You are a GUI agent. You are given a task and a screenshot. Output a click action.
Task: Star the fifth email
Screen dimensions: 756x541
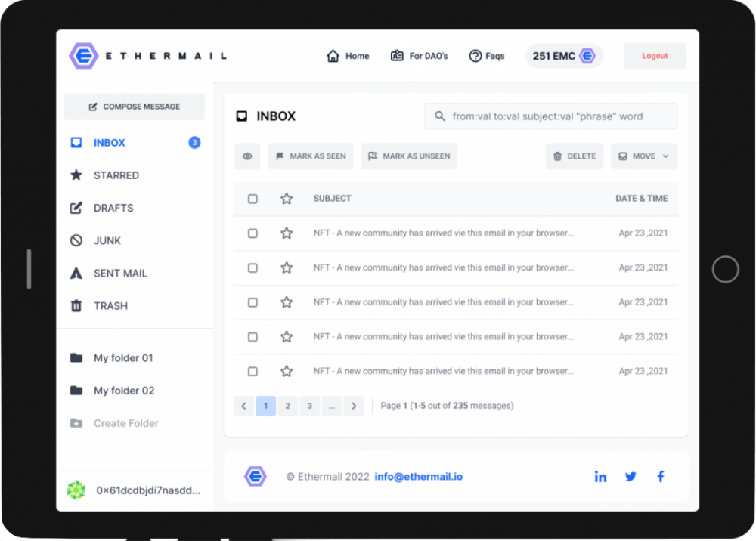coord(287,371)
